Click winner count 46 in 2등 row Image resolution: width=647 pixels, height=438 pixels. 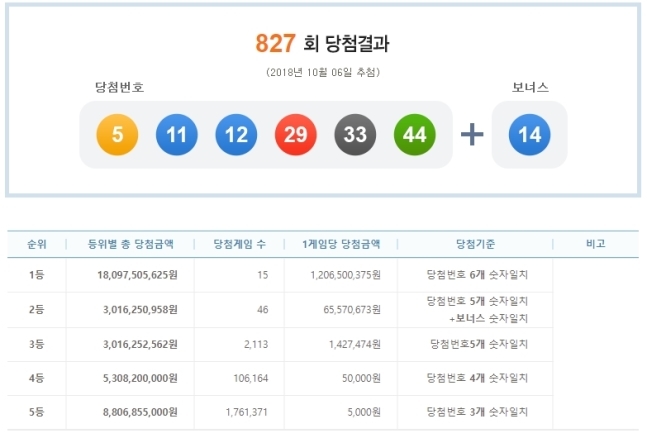click(263, 310)
